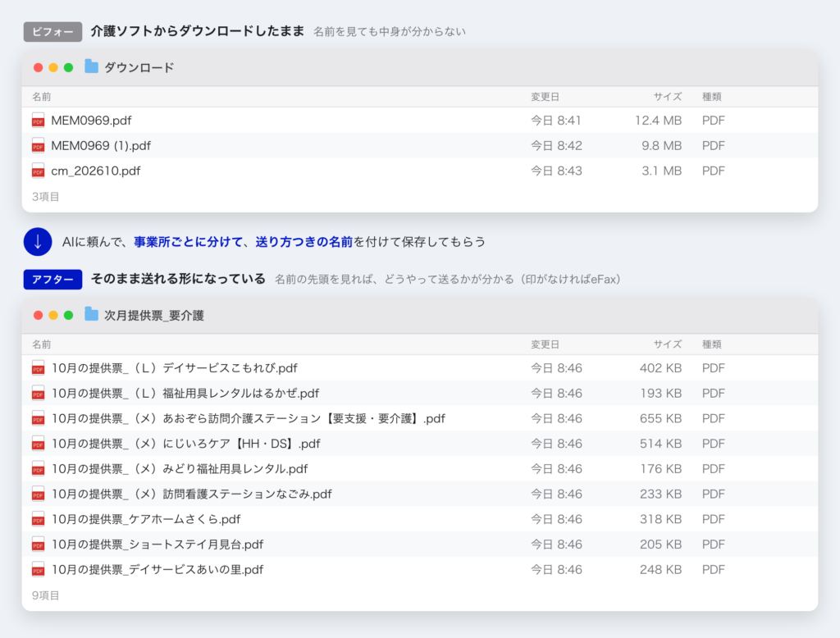The height and width of the screenshot is (638, 840).
Task: Select 10月の提供票_ショートステイ月見台.pdf
Action: point(157,545)
